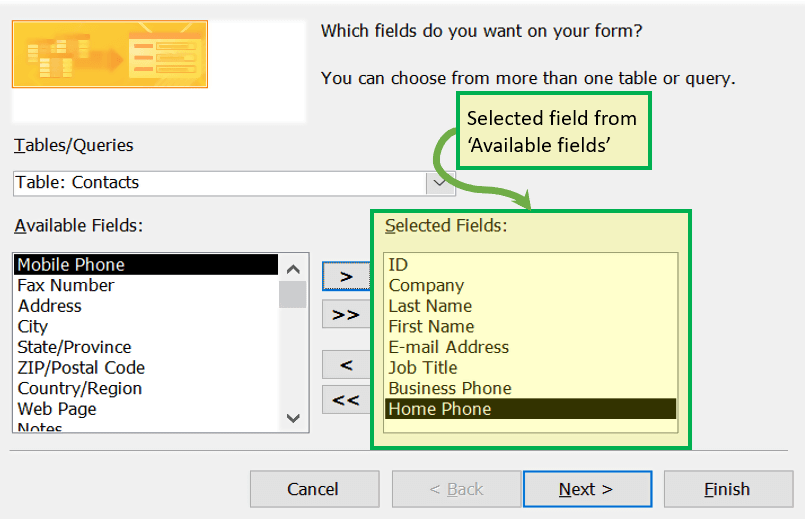The height and width of the screenshot is (519, 805).
Task: Click the Cancel button
Action: click(x=314, y=489)
